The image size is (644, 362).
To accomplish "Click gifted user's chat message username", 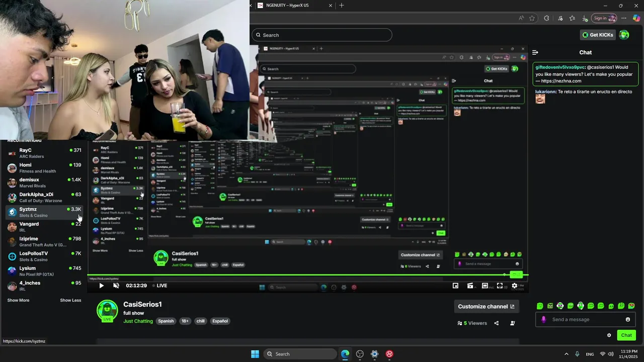I will click(x=560, y=67).
